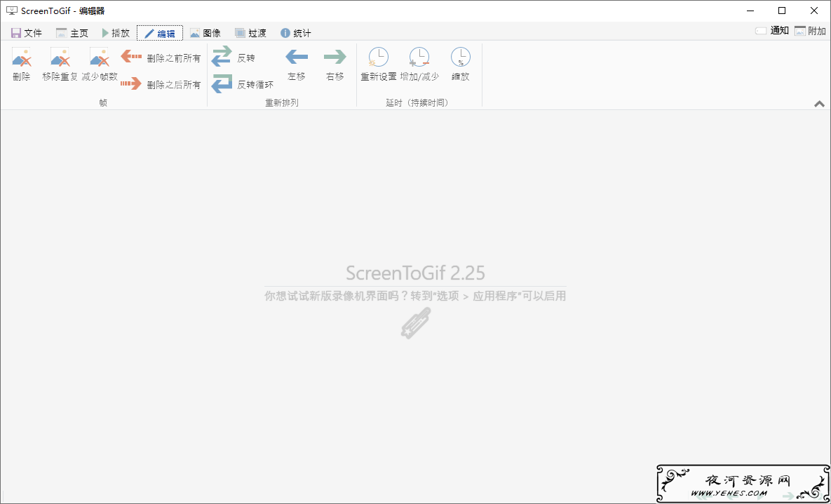The width and height of the screenshot is (831, 504).
Task: Click the 删除 (delete frame) icon
Action: coord(21,57)
